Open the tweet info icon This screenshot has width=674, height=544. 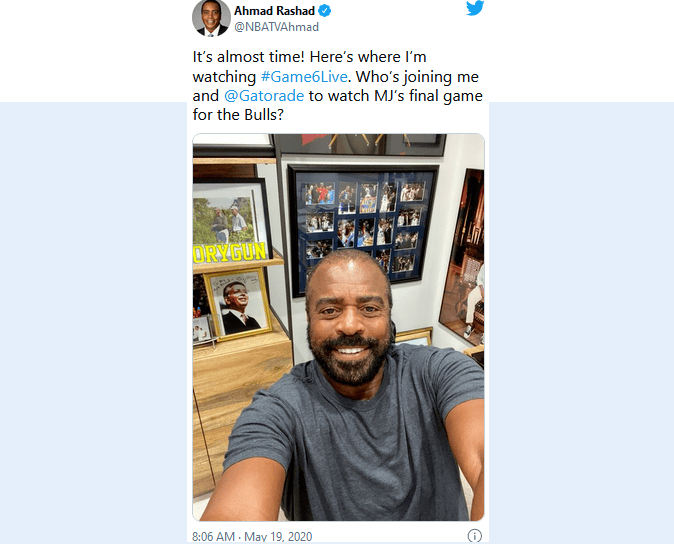pyautogui.click(x=475, y=536)
